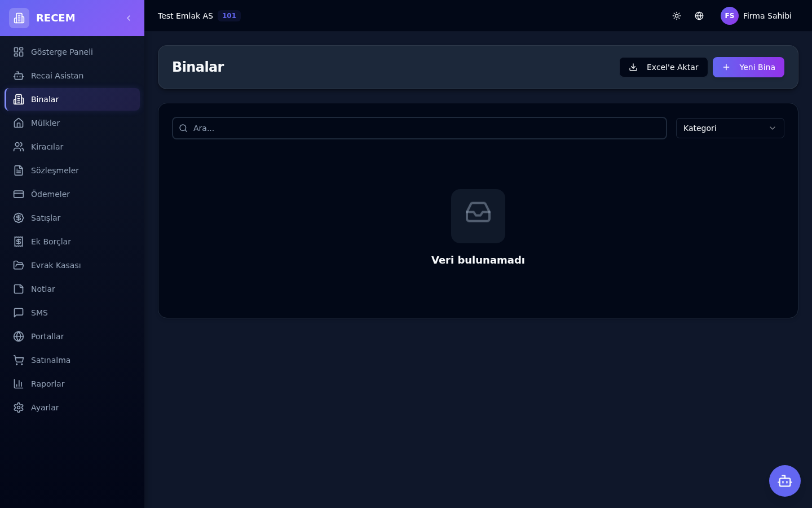
Task: Open Satışlar sidebar link
Action: (72, 218)
